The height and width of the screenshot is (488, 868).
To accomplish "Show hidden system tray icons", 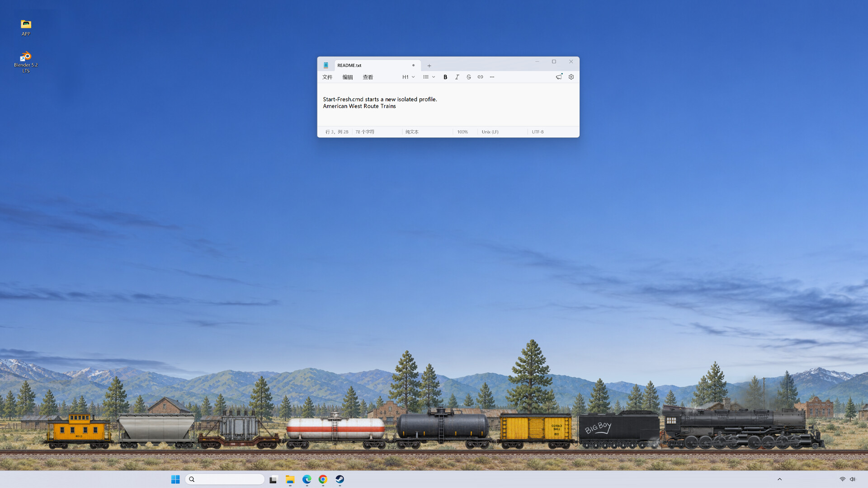I will (779, 479).
